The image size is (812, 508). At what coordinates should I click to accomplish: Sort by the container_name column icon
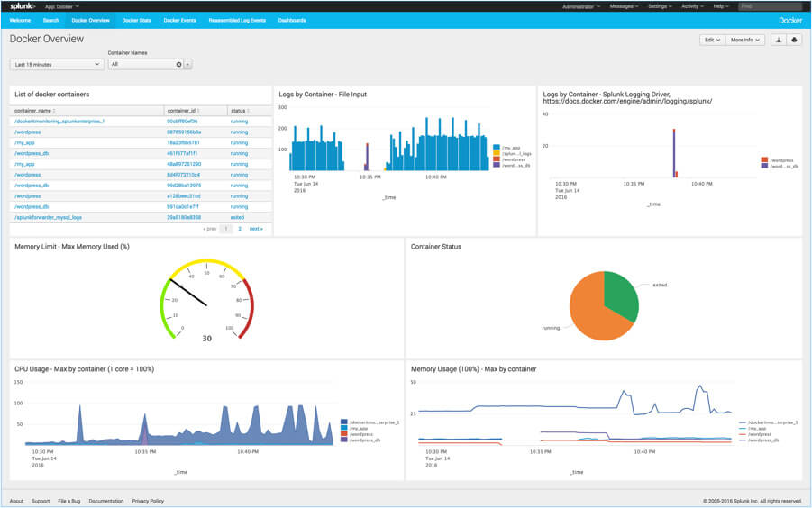[x=54, y=111]
